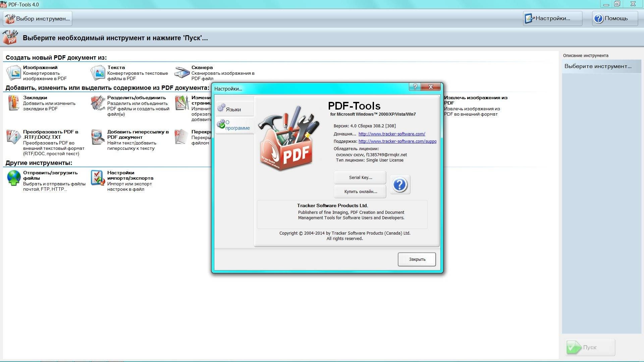Image resolution: width=644 pixels, height=362 pixels.
Task: Select the Изображений image-to-PDF tool icon
Action: (x=14, y=73)
